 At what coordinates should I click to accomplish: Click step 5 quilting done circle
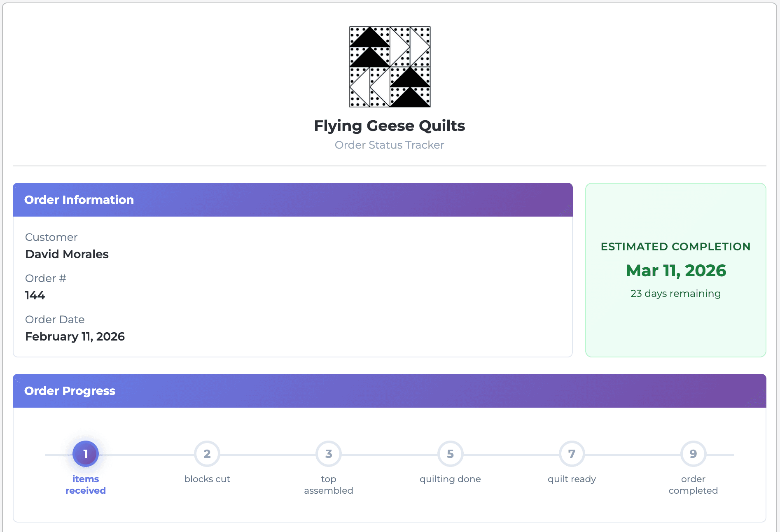450,453
